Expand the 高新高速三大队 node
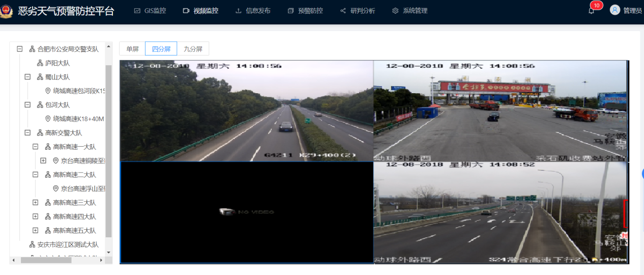Screen dimensions: 644x275 pos(36,203)
